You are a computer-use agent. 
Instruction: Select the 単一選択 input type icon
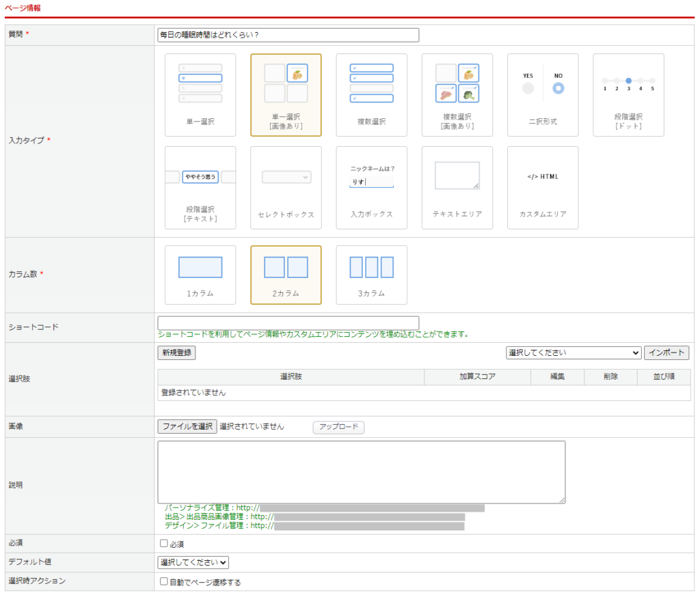click(200, 95)
